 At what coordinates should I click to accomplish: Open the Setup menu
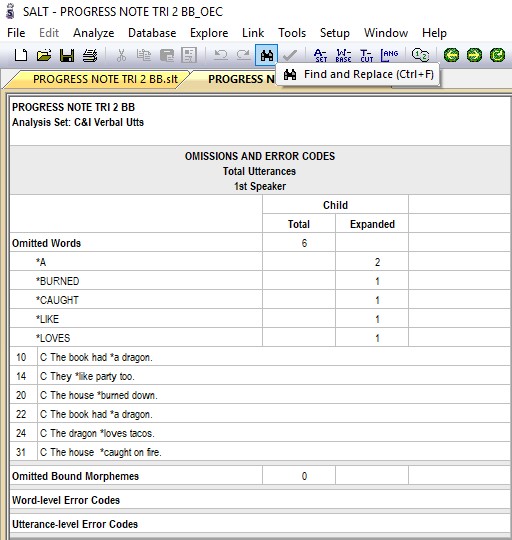click(x=335, y=33)
